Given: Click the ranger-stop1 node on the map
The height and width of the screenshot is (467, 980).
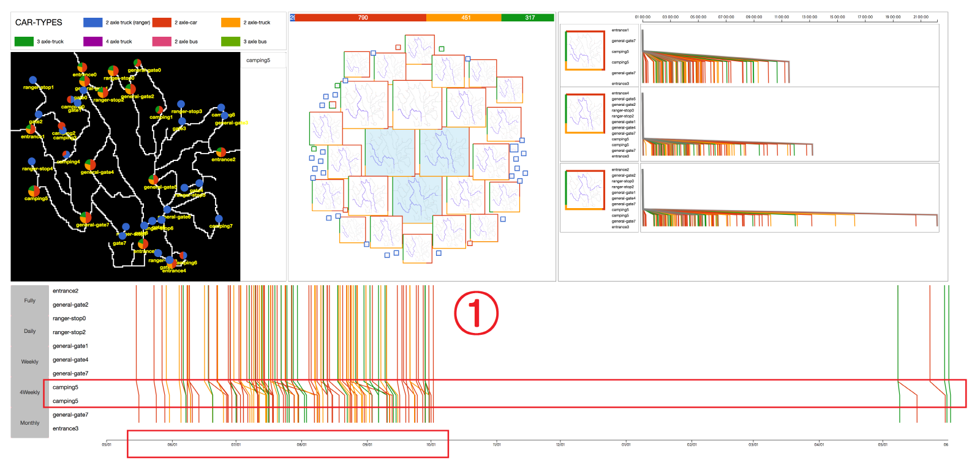Looking at the screenshot, I should tap(33, 80).
